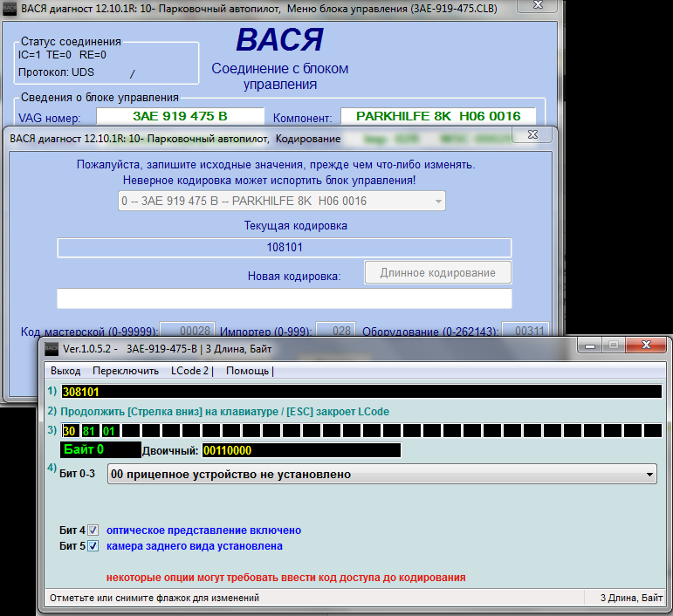Viewport: 673px width, 616px height.
Task: Open the Выход menu
Action: click(65, 371)
